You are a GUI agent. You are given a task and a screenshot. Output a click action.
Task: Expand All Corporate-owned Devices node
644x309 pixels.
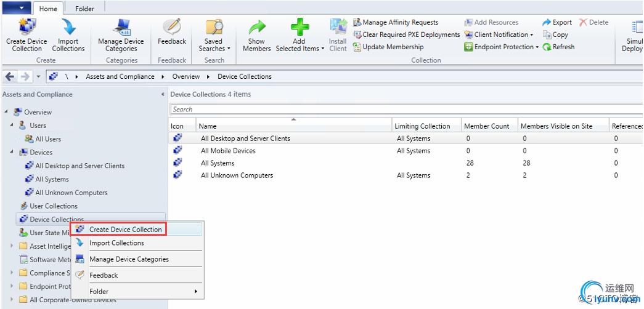click(12, 300)
